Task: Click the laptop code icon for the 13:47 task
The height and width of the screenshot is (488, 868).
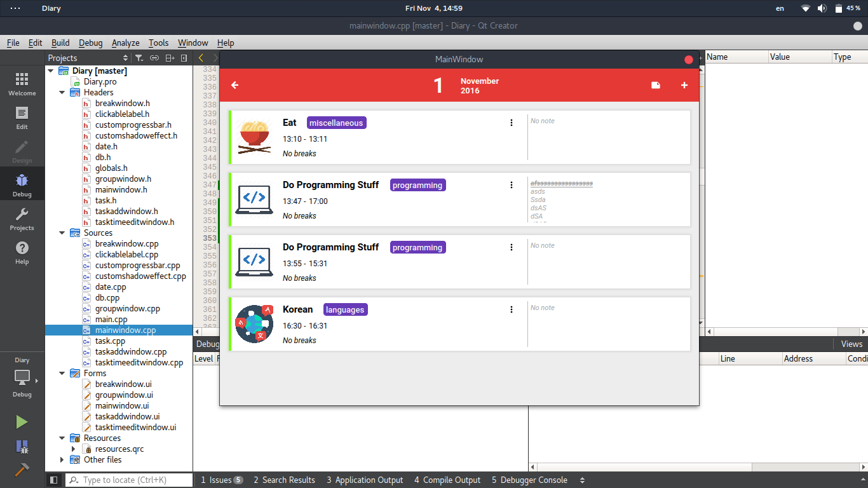Action: (x=254, y=199)
